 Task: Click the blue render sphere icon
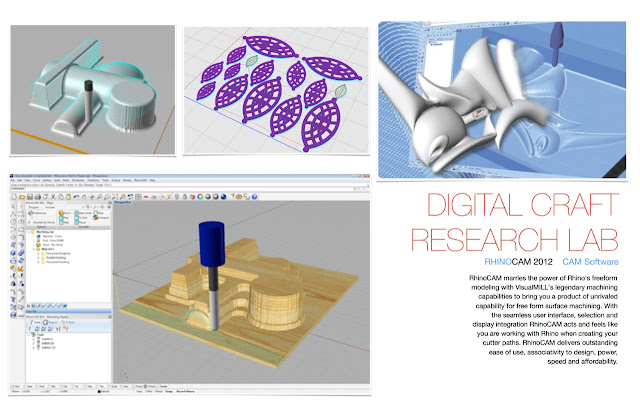tap(223, 196)
